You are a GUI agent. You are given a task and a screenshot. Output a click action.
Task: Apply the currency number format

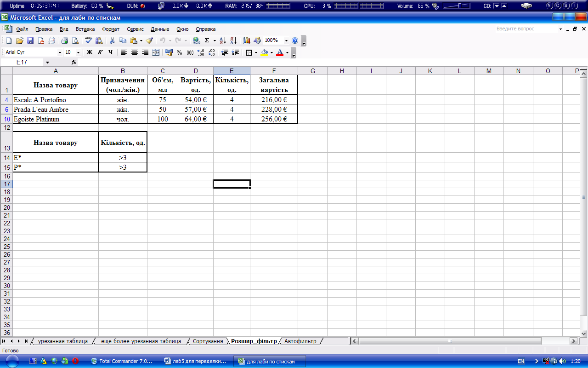click(x=169, y=52)
